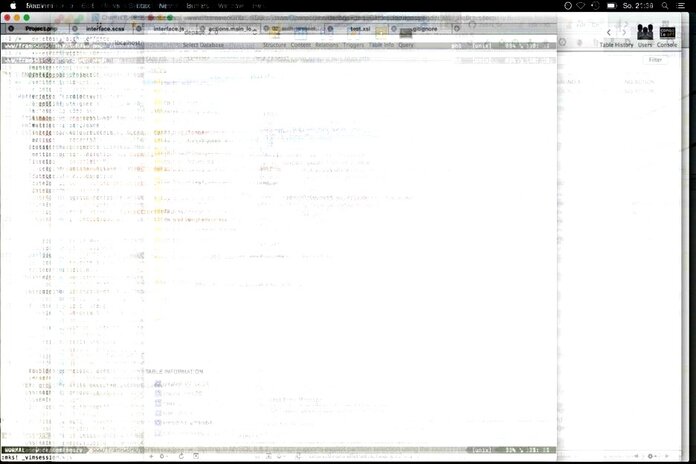Image resolution: width=696 pixels, height=464 pixels.
Task: Open Spotlight search in menu bar
Action: (x=665, y=6)
